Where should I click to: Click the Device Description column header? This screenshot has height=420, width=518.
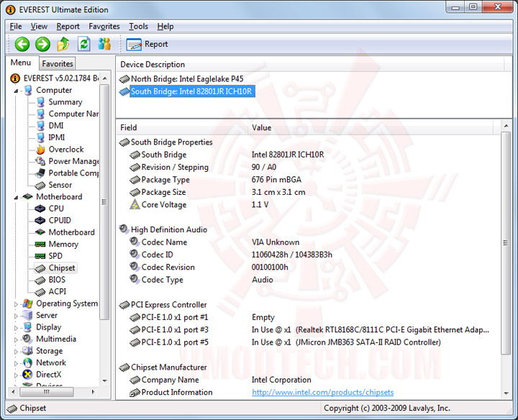click(310, 65)
